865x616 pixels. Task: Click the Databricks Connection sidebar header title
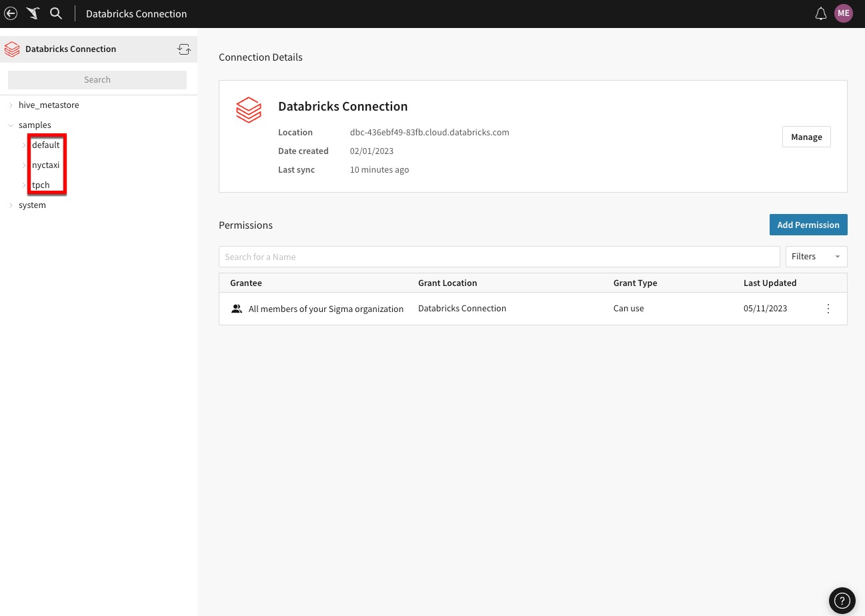coord(71,49)
